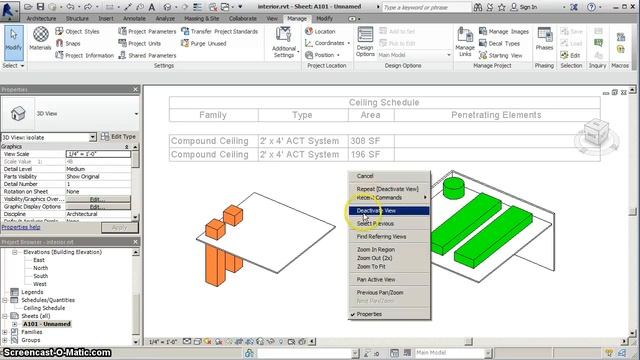Close the Properties palette

(136, 89)
